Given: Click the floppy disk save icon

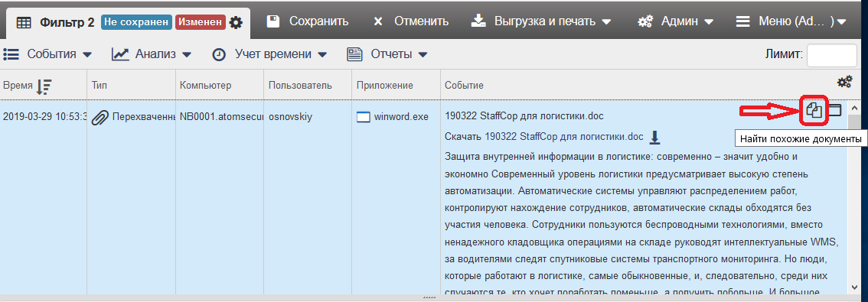Looking at the screenshot, I should tap(272, 21).
